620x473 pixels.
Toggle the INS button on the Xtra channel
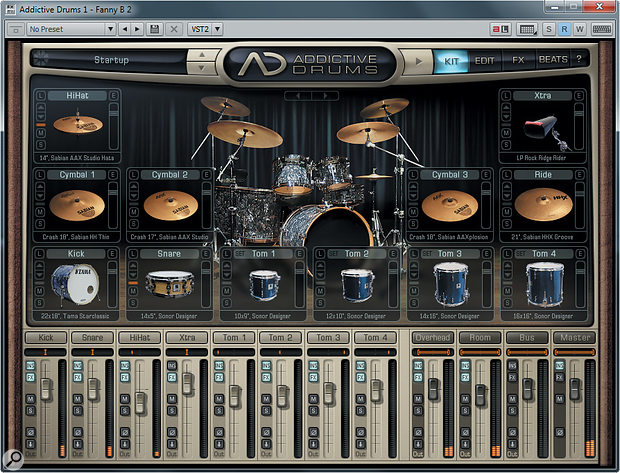coord(172,366)
